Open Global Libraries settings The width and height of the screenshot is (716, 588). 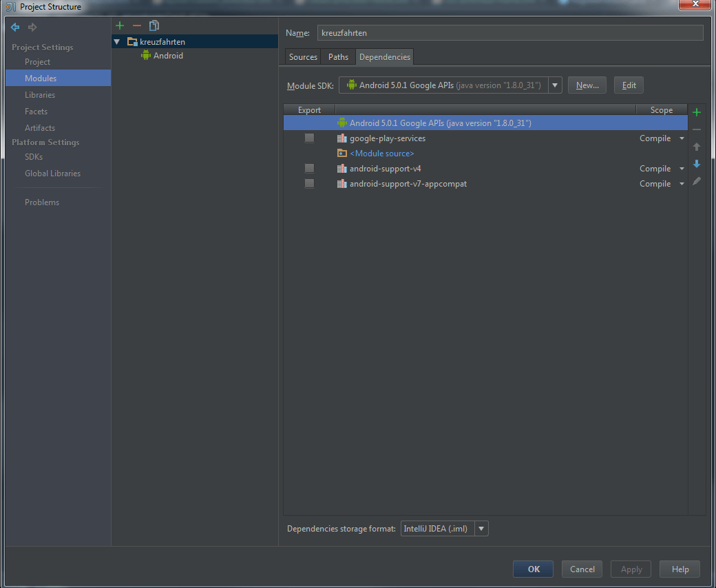52,174
